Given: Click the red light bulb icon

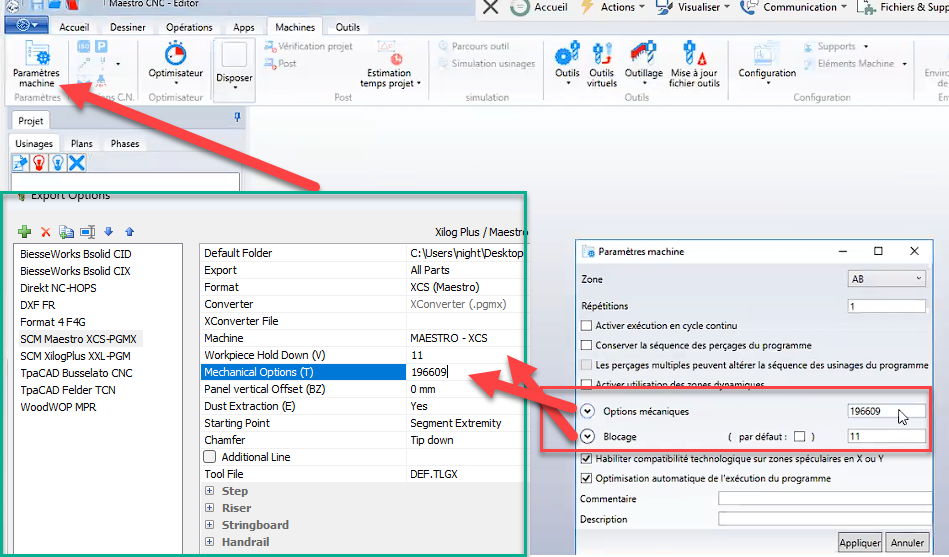Looking at the screenshot, I should [x=39, y=163].
